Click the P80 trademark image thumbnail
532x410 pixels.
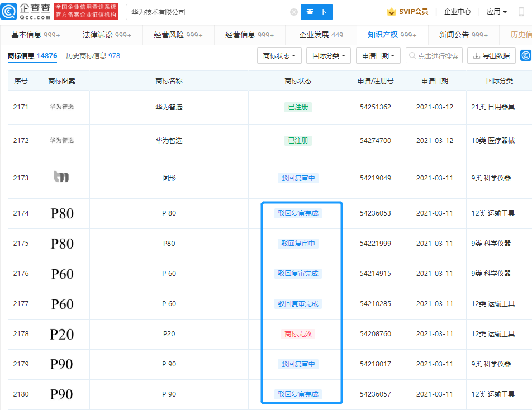click(x=61, y=213)
